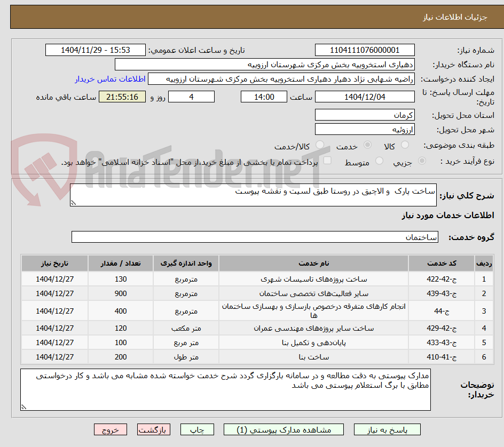Click the 'متر طول' unit cell
The image size is (504, 447).
coord(186,357)
